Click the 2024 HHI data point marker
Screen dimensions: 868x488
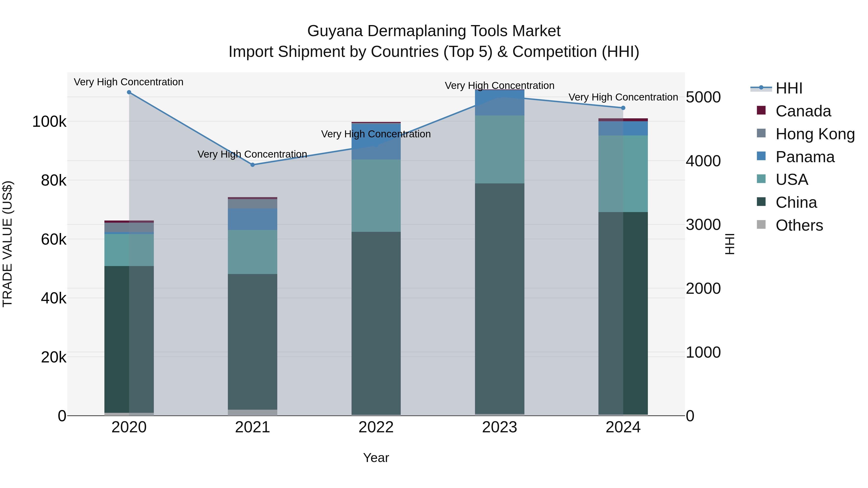click(623, 108)
